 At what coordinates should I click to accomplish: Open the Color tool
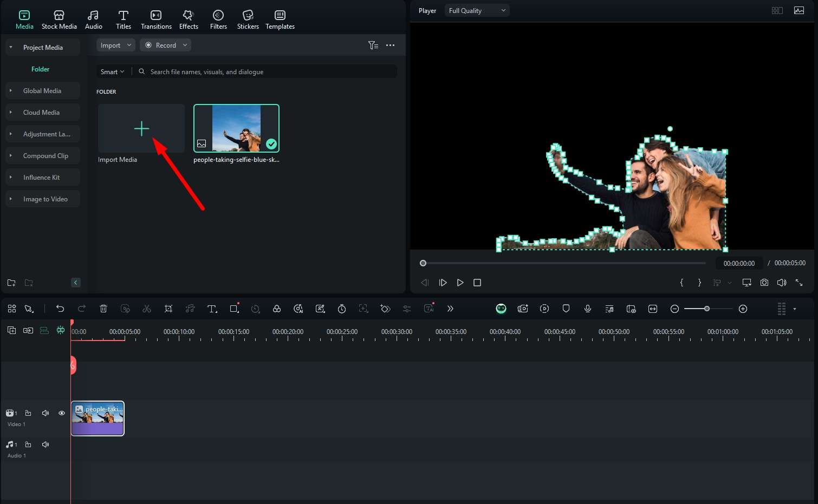277,309
